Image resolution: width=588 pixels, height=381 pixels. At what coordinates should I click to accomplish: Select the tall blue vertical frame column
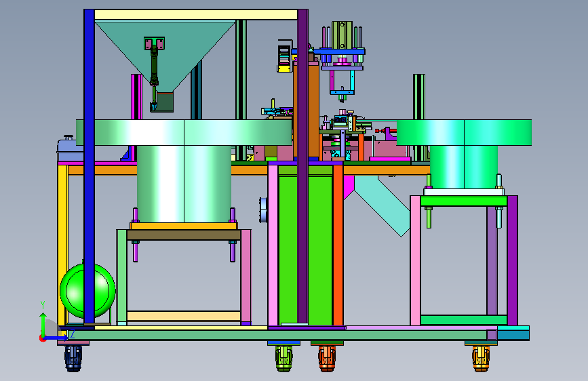tap(90, 166)
